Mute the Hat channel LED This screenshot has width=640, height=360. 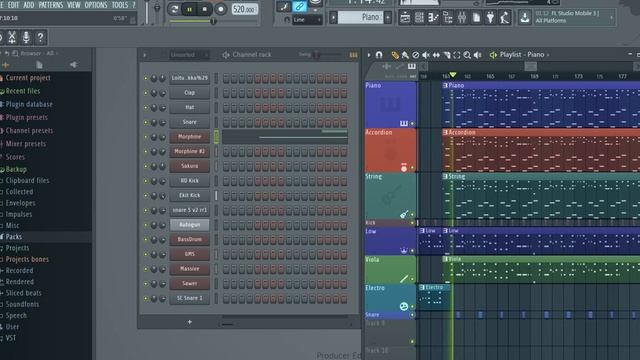pyautogui.click(x=146, y=108)
